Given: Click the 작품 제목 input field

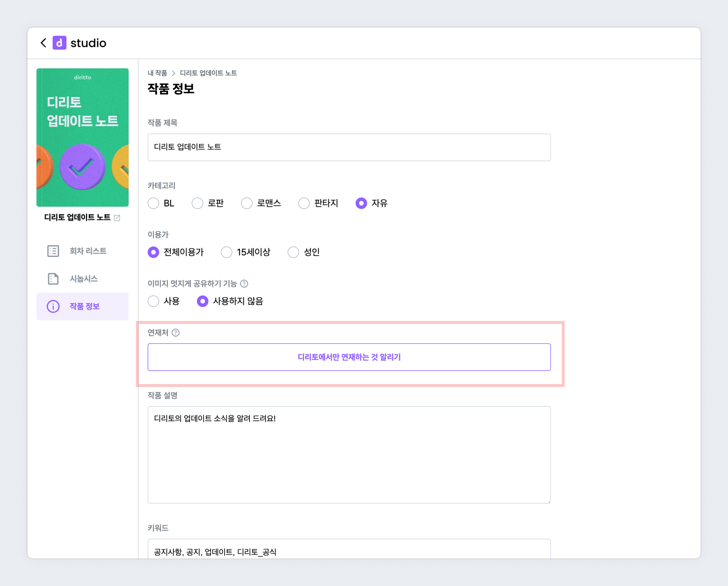Looking at the screenshot, I should pos(349,147).
